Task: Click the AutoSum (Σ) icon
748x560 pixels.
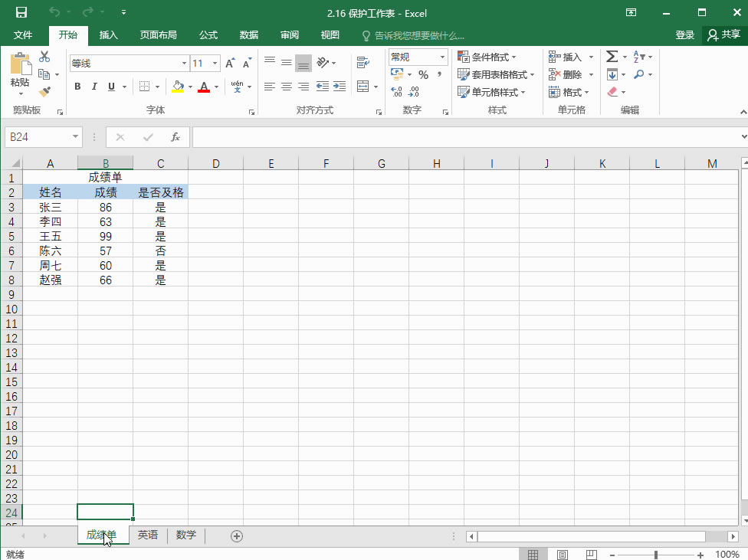Action: click(x=611, y=56)
